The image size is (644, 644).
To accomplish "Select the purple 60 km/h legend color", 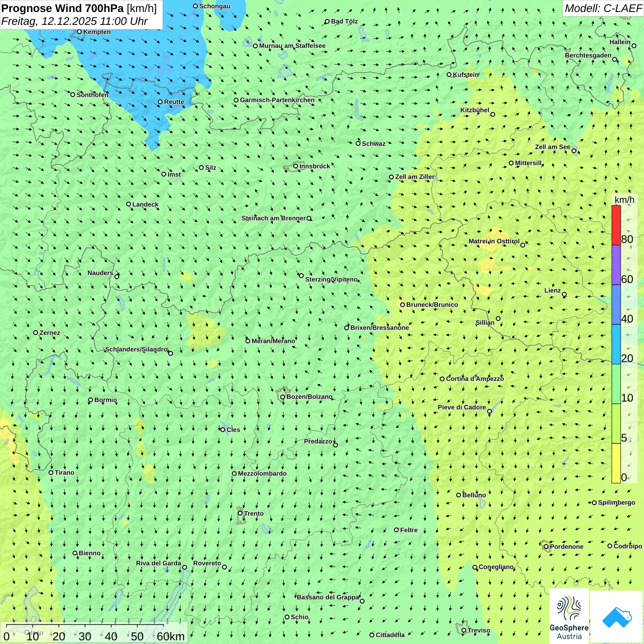I will [x=616, y=265].
